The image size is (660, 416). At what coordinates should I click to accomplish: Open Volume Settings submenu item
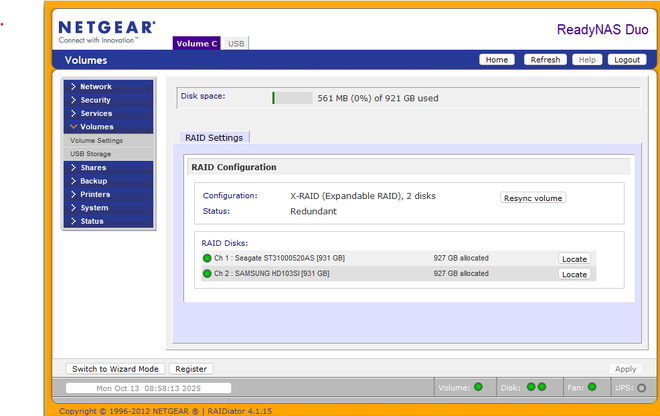(x=109, y=141)
